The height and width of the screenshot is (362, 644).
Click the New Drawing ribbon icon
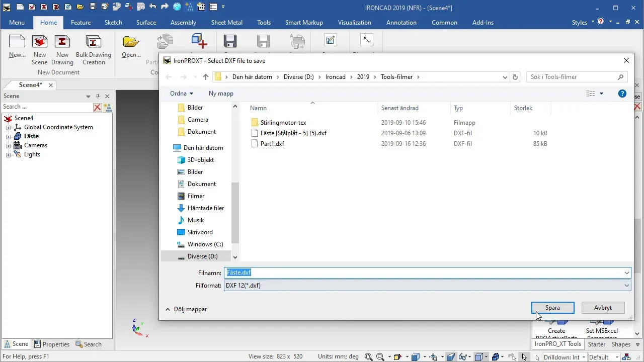tap(62, 50)
